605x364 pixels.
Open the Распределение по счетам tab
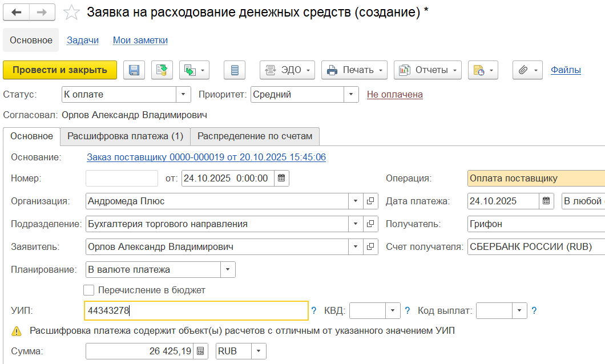[x=255, y=136]
